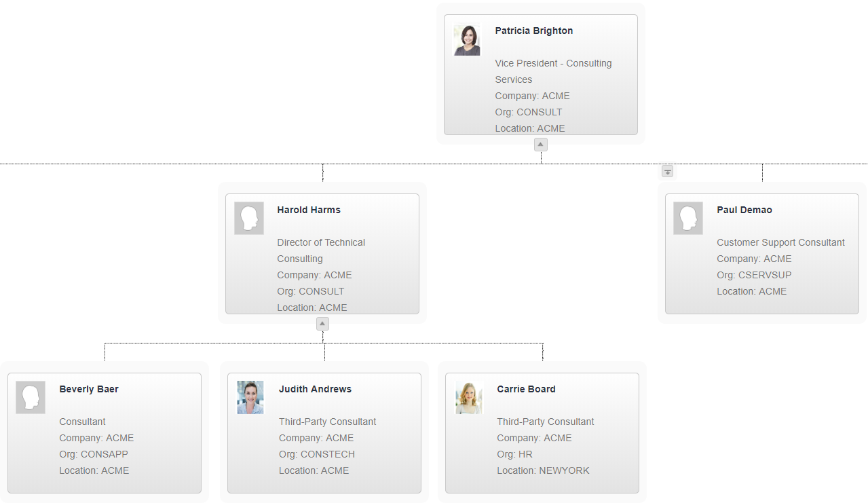Image resolution: width=868 pixels, height=503 pixels.
Task: Click Patricia Brighton's profile photo
Action: click(466, 39)
